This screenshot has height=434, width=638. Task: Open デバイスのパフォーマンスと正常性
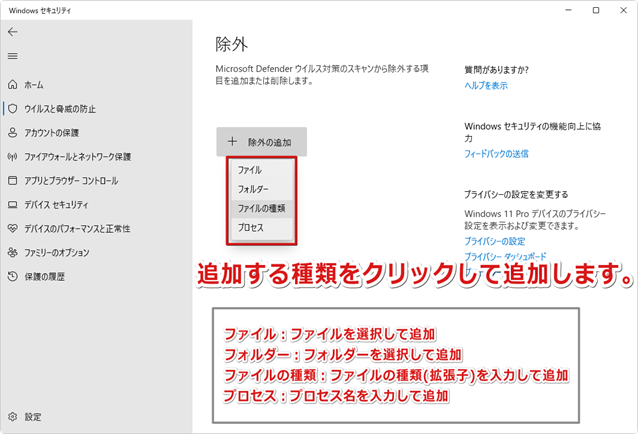pyautogui.click(x=77, y=229)
